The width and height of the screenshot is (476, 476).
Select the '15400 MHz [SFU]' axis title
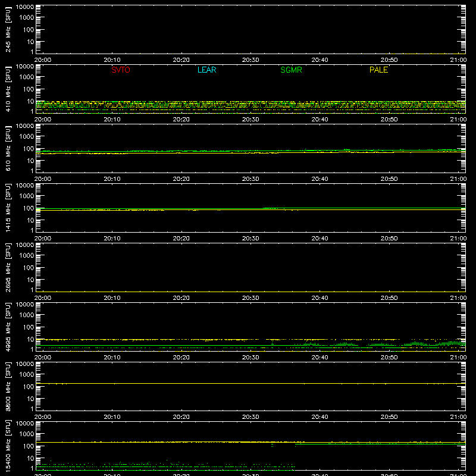[x=8, y=446]
